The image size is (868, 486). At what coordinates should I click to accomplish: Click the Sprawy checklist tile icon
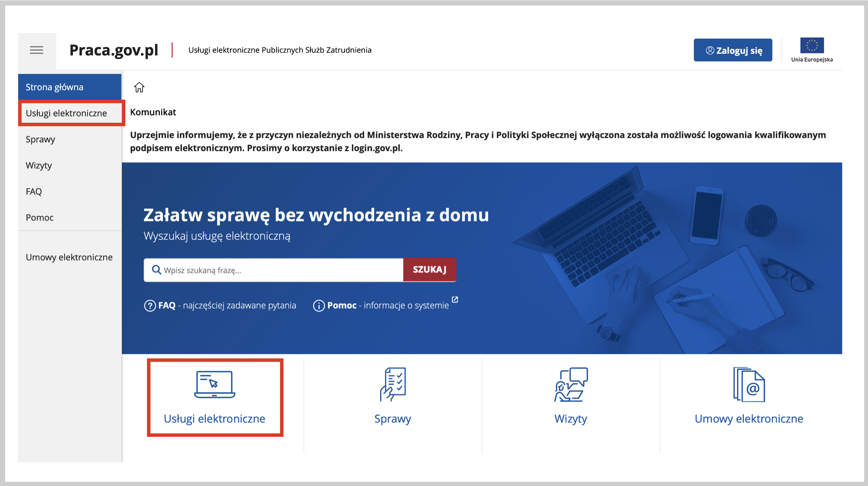click(393, 384)
